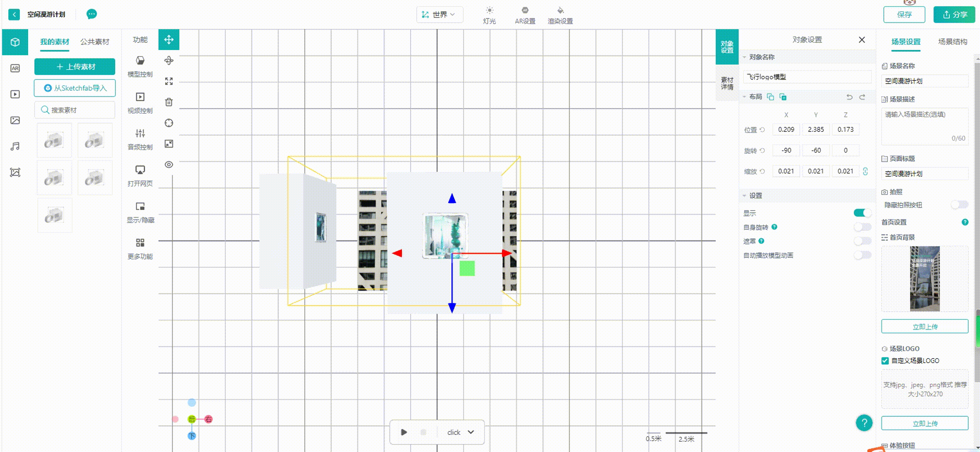Screen dimensions: 980x452
Task: Open the AR panel in left sidebar
Action: (x=15, y=68)
